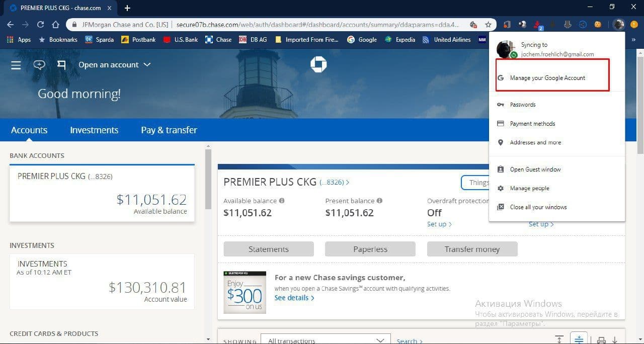This screenshot has width=644, height=344.
Task: Select the condensed rows view icon
Action: [578, 338]
